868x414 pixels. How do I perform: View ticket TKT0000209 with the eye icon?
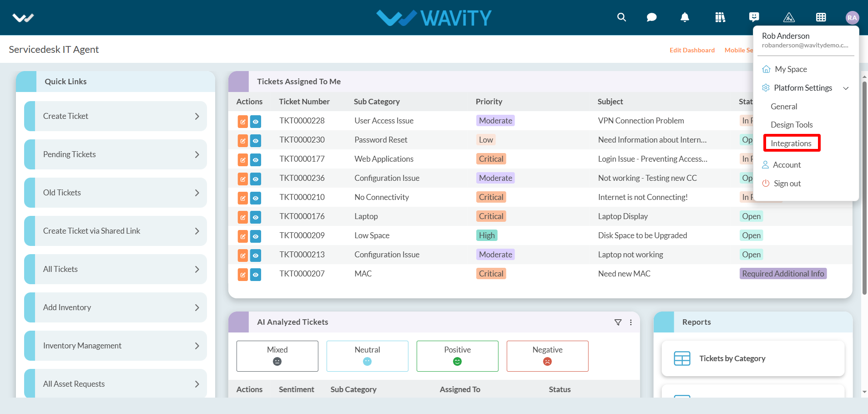256,236
